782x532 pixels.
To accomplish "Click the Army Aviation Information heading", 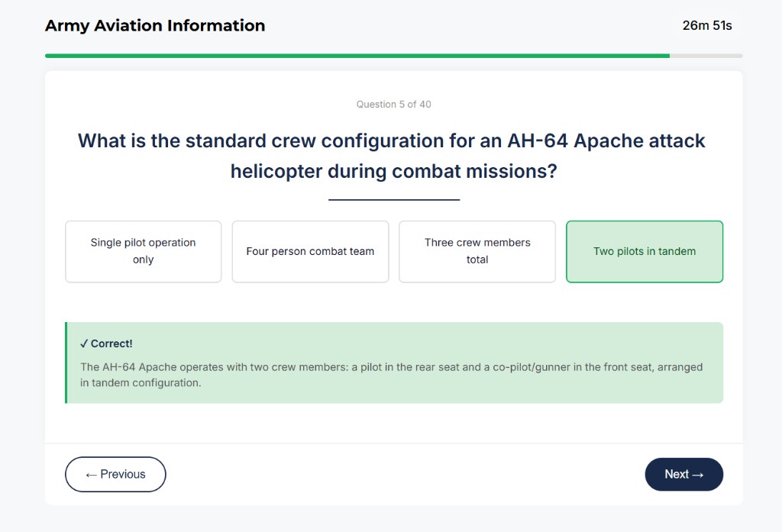I will point(154,25).
